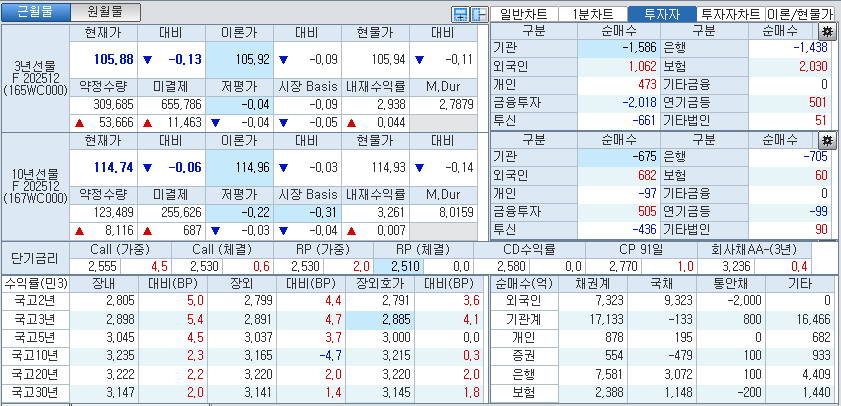Select M.Dur value 2.7879
Viewport: 841px width, 406px height.
click(x=443, y=104)
